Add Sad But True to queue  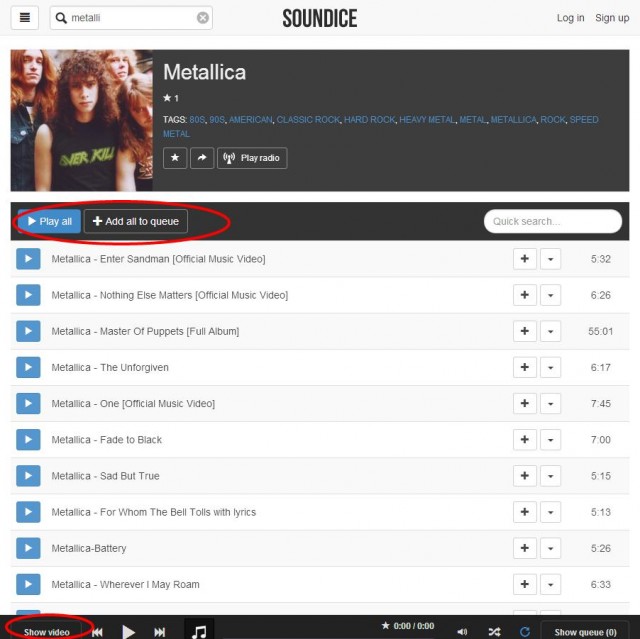(525, 476)
